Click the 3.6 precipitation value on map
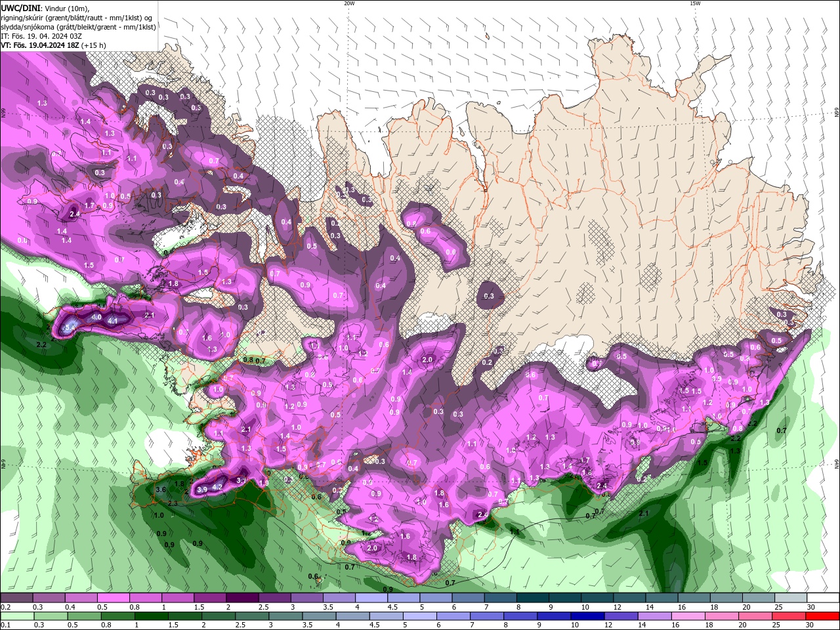The width and height of the screenshot is (840, 630). (161, 490)
